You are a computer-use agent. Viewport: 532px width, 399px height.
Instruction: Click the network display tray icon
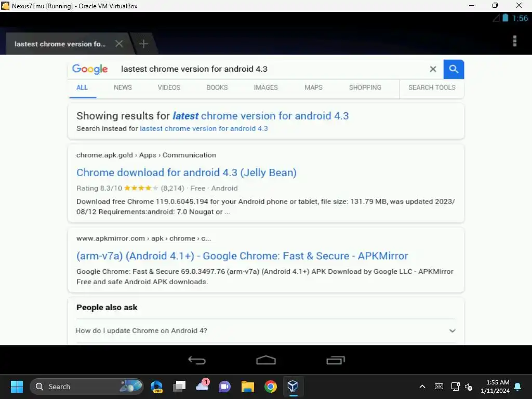click(455, 387)
